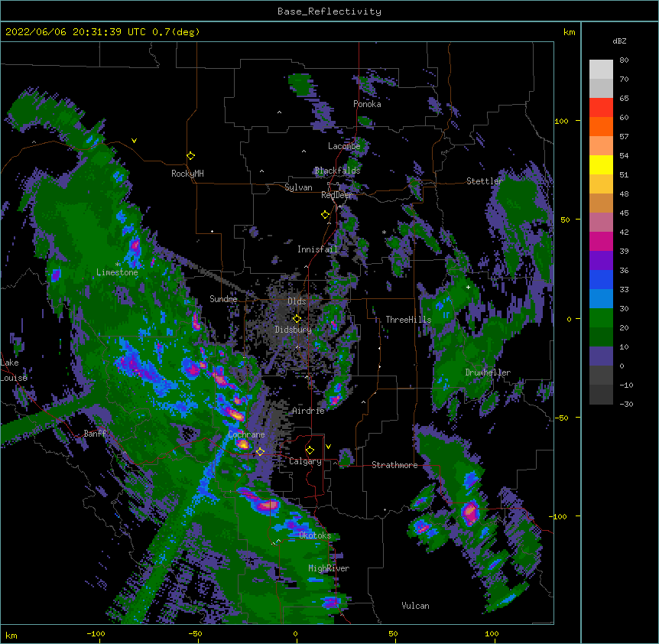Click the Stettler town label

pyautogui.click(x=485, y=181)
